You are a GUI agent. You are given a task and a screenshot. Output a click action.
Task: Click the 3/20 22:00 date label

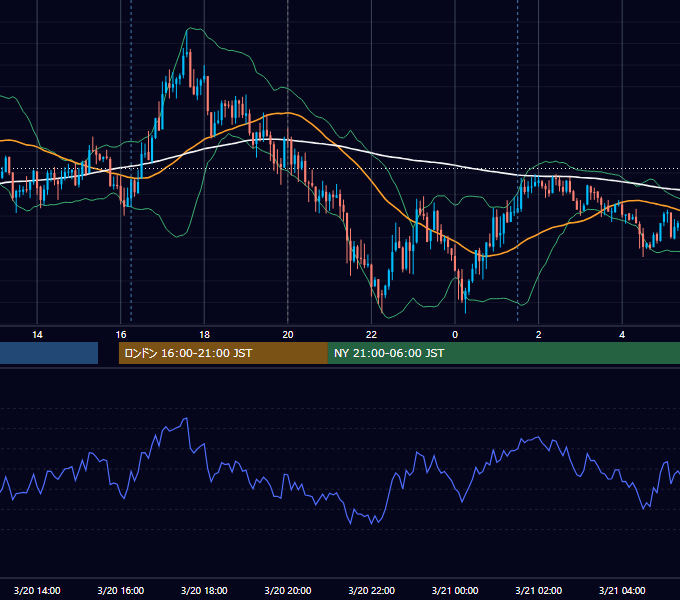tap(371, 590)
